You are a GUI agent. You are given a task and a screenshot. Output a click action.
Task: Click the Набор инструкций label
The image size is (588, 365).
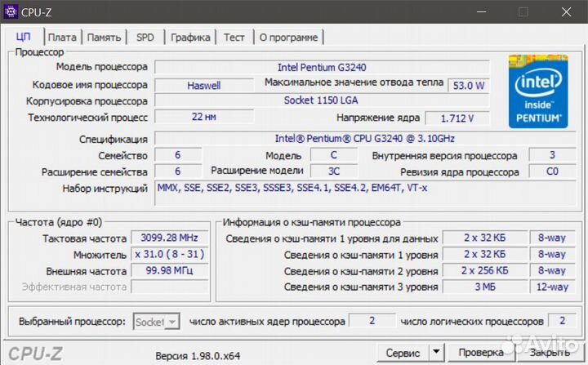(x=105, y=189)
